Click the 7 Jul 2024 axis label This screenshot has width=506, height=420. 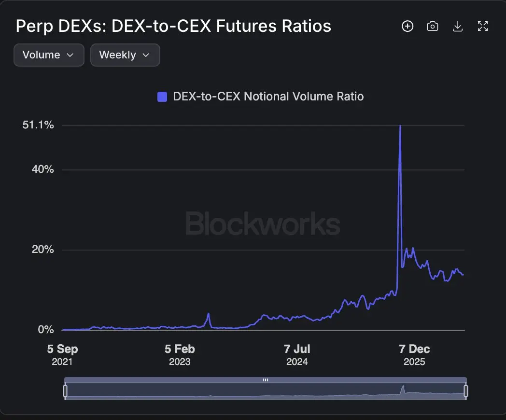pos(297,355)
